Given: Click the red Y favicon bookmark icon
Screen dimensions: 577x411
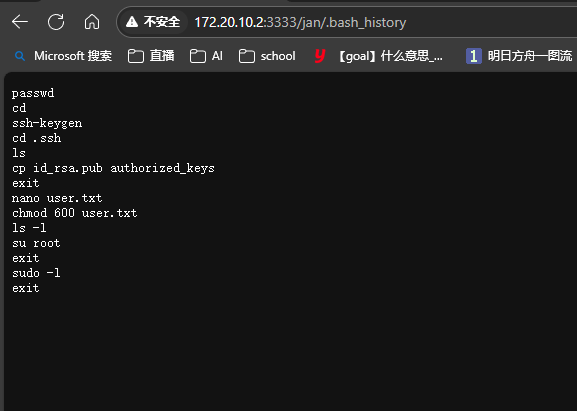Looking at the screenshot, I should [x=320, y=56].
